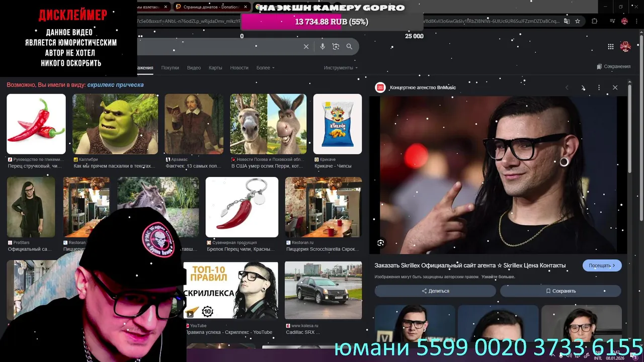Close the Donation page browser tab
Image resolution: width=644 pixels, height=362 pixels.
(246, 7)
